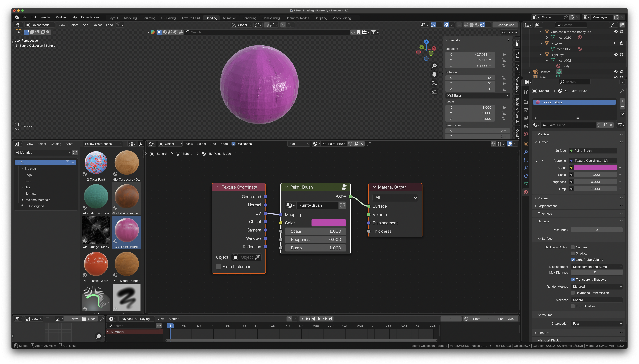Open the Playback popover in timeline
This screenshot has height=364, width=639.
point(129,319)
